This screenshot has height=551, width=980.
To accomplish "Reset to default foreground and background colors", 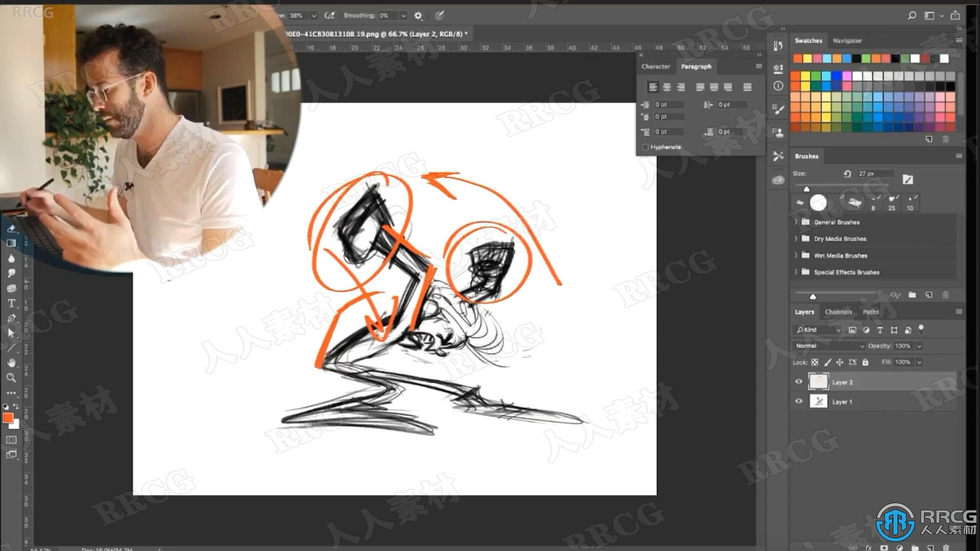I will tap(6, 407).
